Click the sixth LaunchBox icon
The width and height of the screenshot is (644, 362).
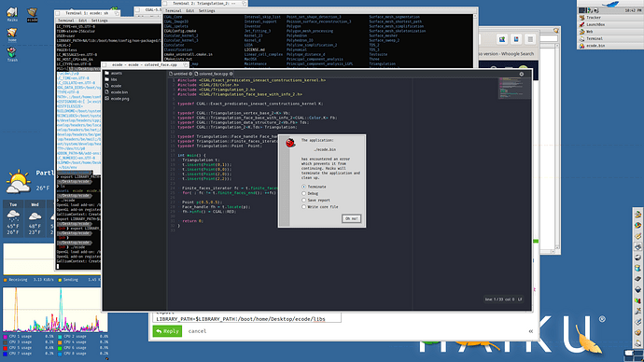click(x=637, y=268)
